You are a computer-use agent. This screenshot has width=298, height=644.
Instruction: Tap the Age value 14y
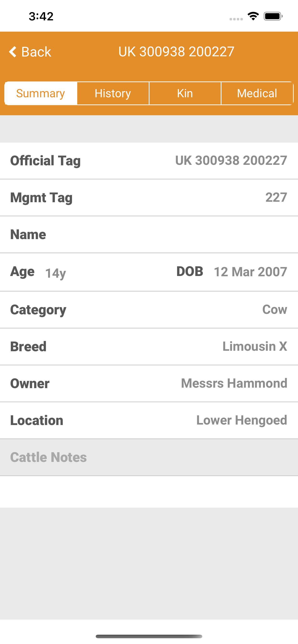[56, 273]
